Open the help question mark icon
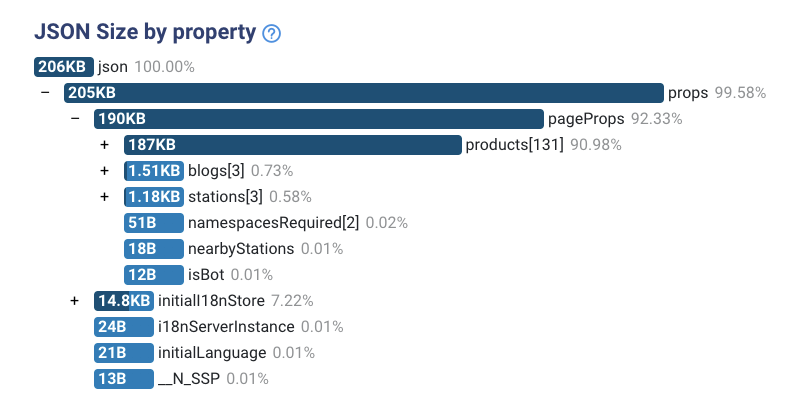This screenshot has height=400, width=800. pos(271,34)
